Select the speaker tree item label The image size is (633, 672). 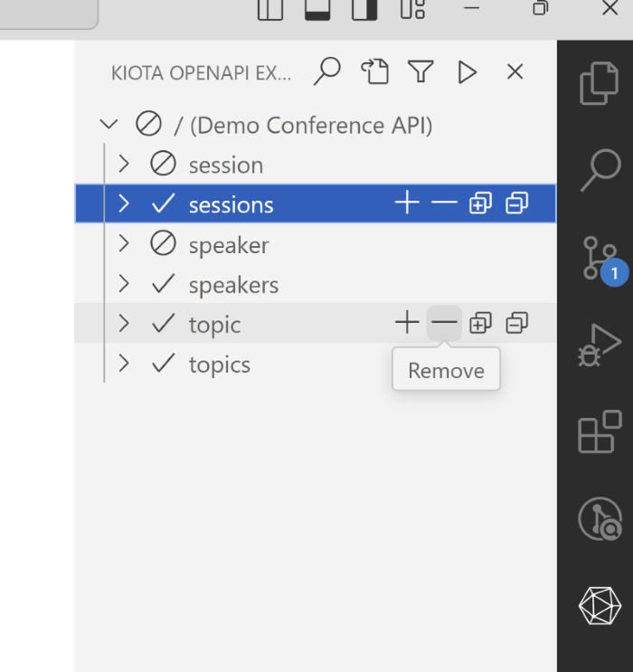(229, 246)
